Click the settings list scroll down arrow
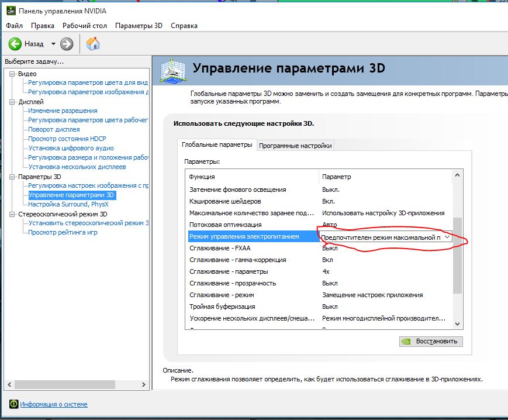The height and width of the screenshot is (420, 508). click(x=458, y=323)
